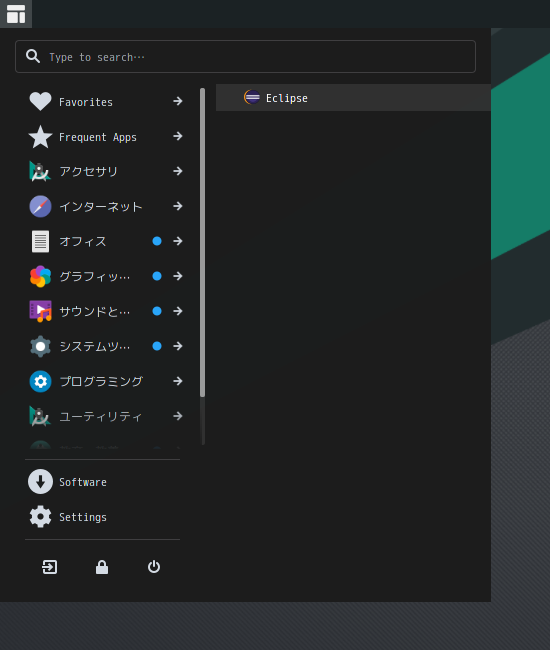Click the Settings gear icon
This screenshot has width=550, height=650.
click(x=40, y=517)
